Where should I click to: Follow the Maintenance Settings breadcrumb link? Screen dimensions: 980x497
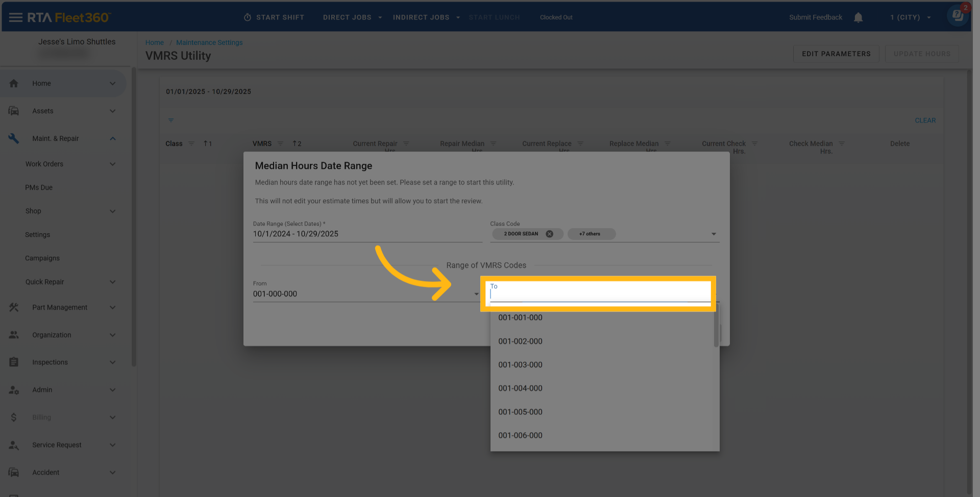click(x=209, y=42)
